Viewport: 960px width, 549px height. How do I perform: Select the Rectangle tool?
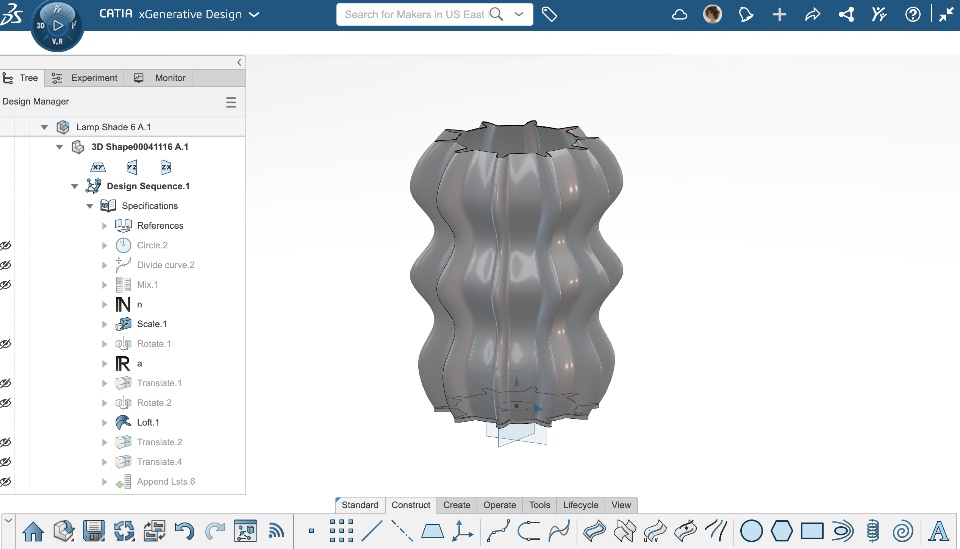(x=812, y=531)
